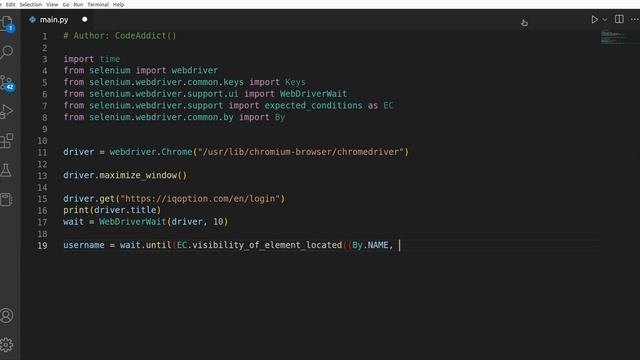Click "username" variable on line 19
This screenshot has height=360, width=640.
point(84,245)
